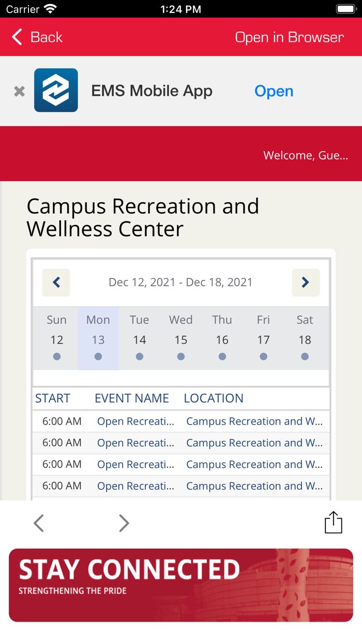Tap the back chevron icon in bottom toolbar

point(39,522)
